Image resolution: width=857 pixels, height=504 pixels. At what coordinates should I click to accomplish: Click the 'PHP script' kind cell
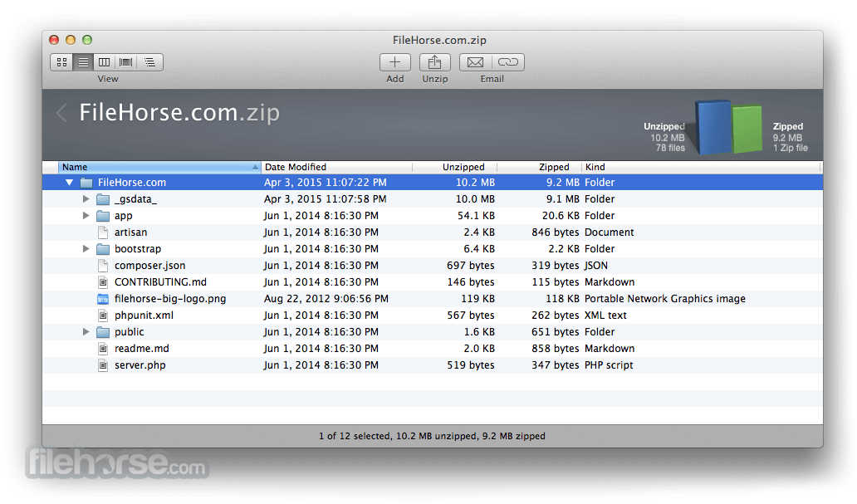click(x=609, y=365)
